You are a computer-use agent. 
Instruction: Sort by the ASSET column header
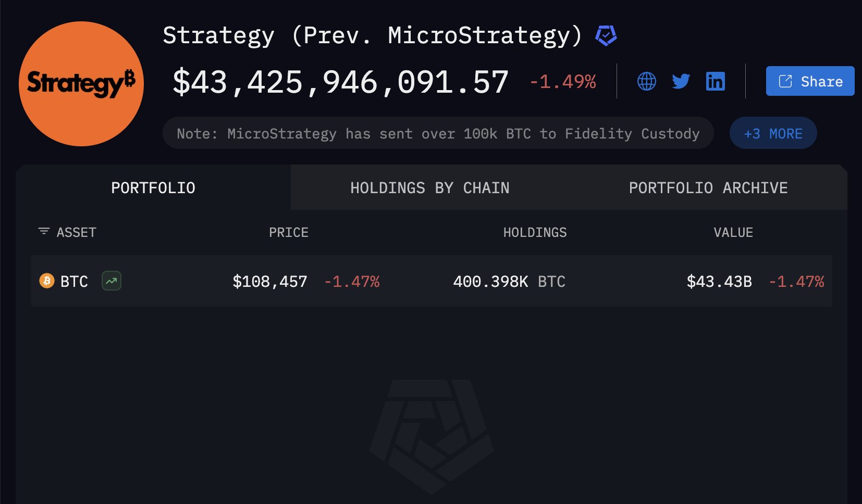click(77, 232)
